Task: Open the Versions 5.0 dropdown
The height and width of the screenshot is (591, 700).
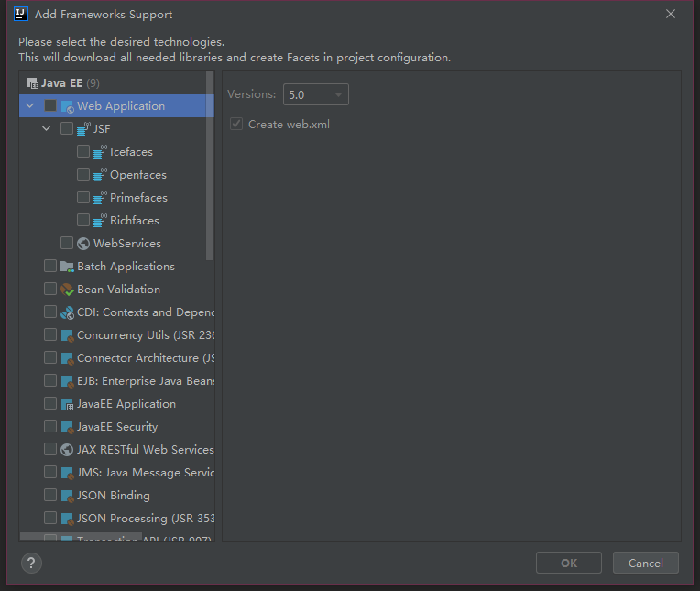Action: pyautogui.click(x=315, y=94)
